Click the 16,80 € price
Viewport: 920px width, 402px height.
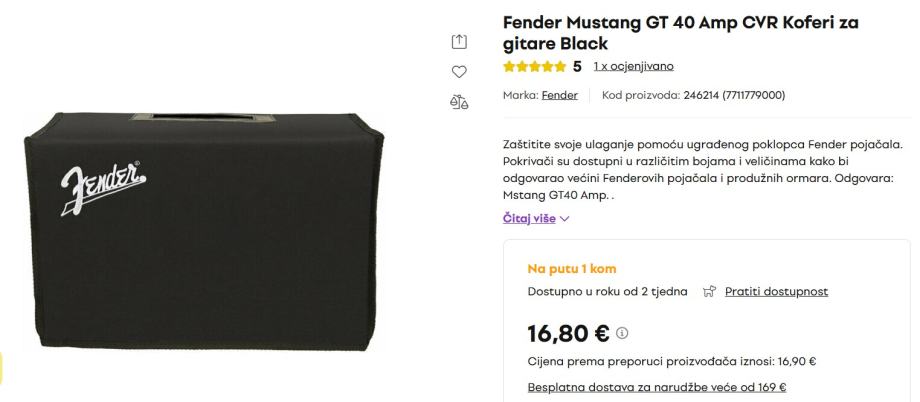tap(568, 333)
